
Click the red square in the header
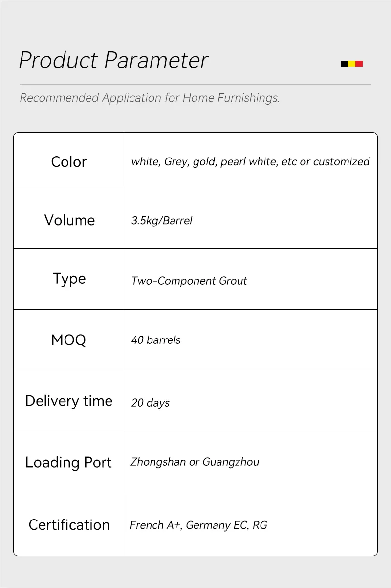[359, 64]
